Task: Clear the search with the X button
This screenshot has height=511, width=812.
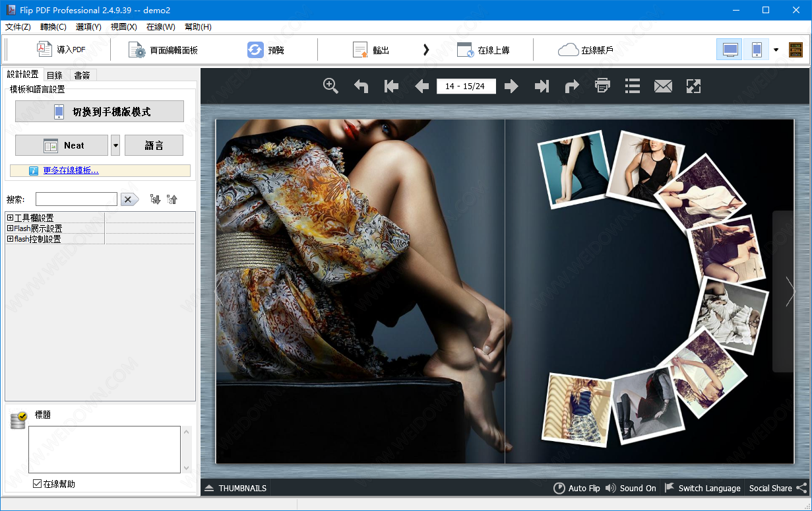Action: 129,199
